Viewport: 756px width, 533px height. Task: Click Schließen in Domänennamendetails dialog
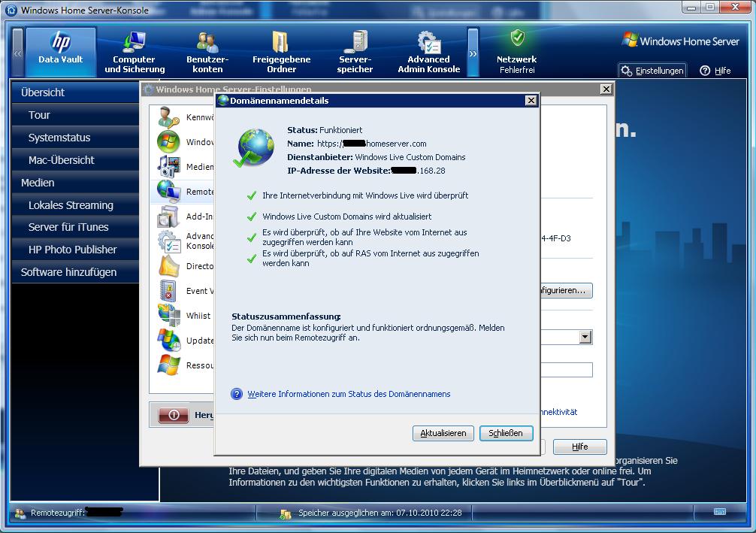(x=506, y=433)
